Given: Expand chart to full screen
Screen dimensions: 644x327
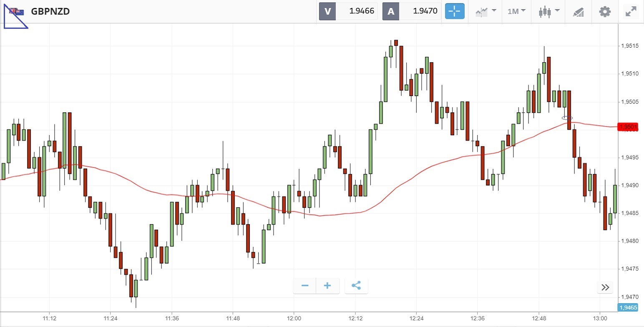Looking at the screenshot, I should point(630,11).
